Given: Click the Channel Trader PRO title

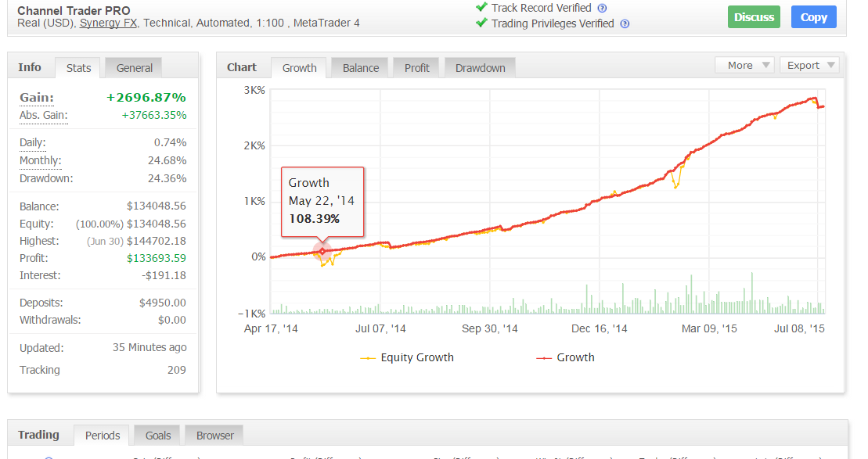Looking at the screenshot, I should (x=74, y=10).
